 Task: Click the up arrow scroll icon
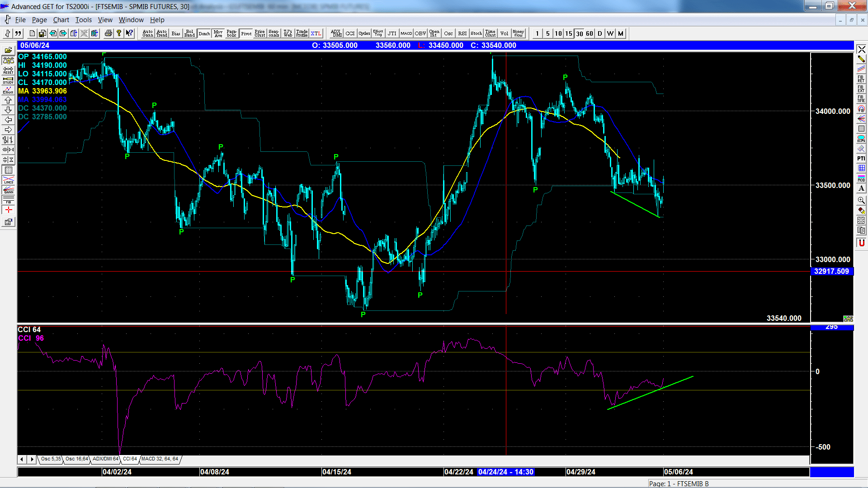[x=8, y=100]
